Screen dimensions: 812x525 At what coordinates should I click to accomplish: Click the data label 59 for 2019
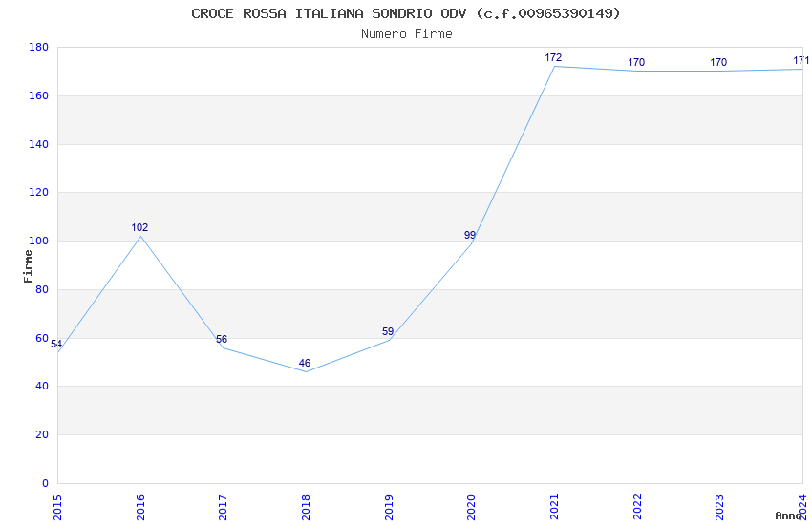388,331
